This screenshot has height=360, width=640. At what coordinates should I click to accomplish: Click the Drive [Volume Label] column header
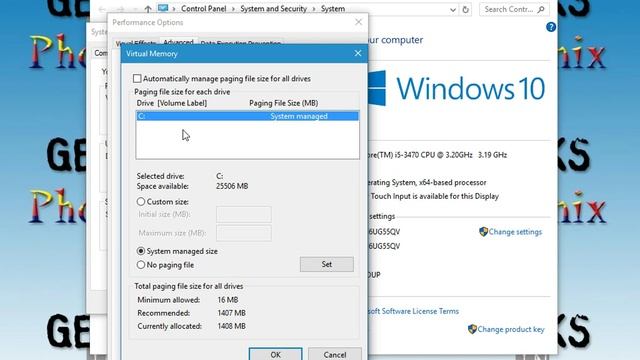click(172, 103)
